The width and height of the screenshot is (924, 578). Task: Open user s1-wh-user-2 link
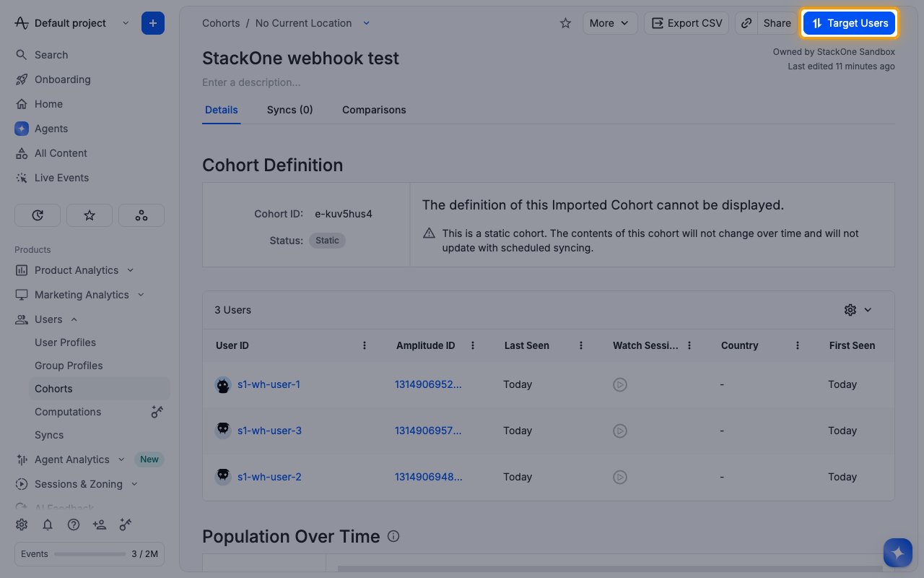269,477
